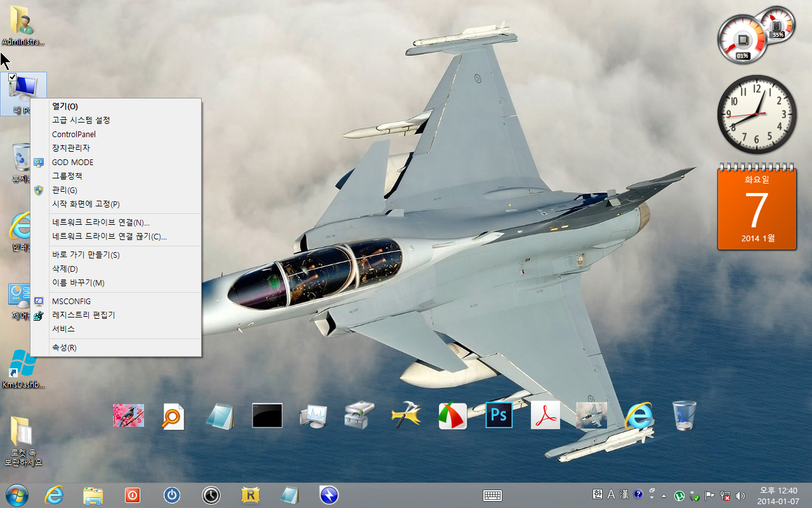Image resolution: width=812 pixels, height=508 pixels.
Task: Click the uTorrent tray icon
Action: [x=679, y=495]
